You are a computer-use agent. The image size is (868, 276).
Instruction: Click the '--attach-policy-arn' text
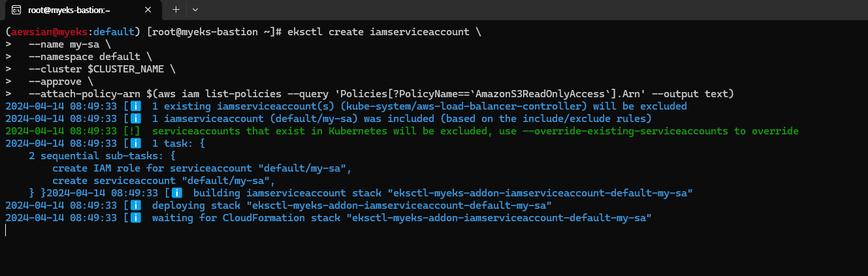[x=84, y=93]
